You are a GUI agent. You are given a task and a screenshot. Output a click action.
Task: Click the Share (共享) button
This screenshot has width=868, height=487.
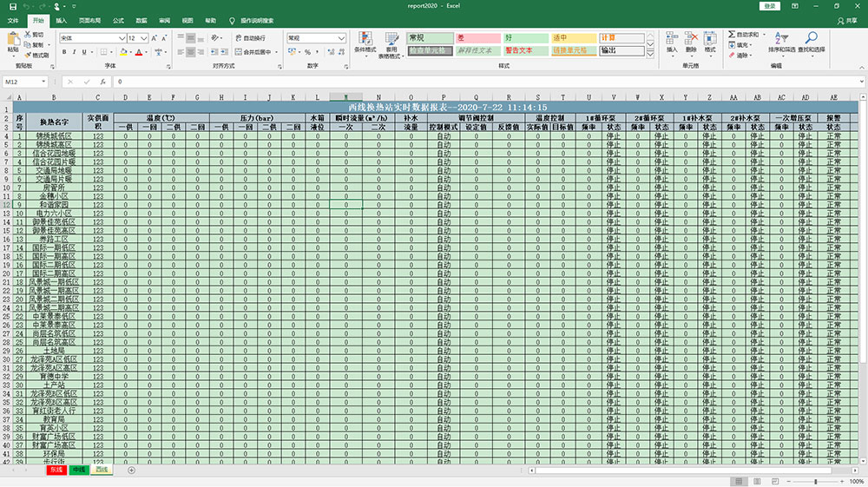click(x=847, y=21)
